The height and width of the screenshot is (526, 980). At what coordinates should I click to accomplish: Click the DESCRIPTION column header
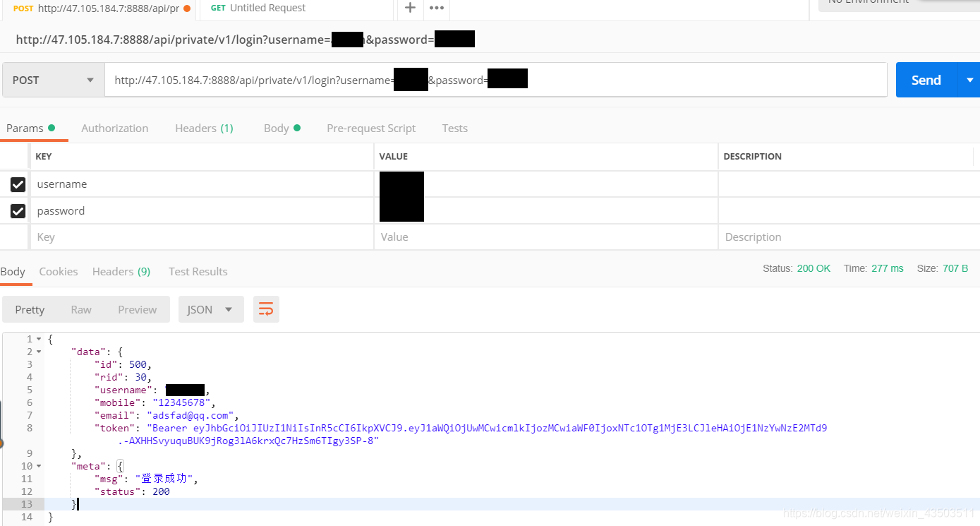pyautogui.click(x=753, y=157)
